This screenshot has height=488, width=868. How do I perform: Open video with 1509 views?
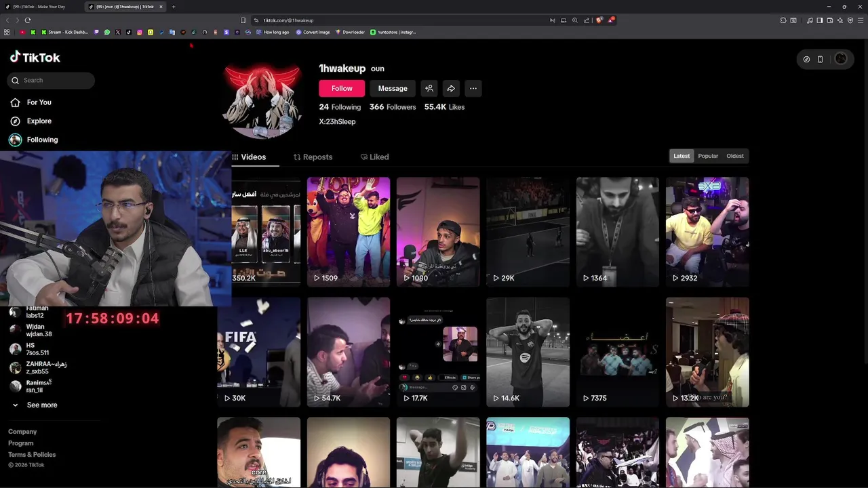[x=349, y=232]
